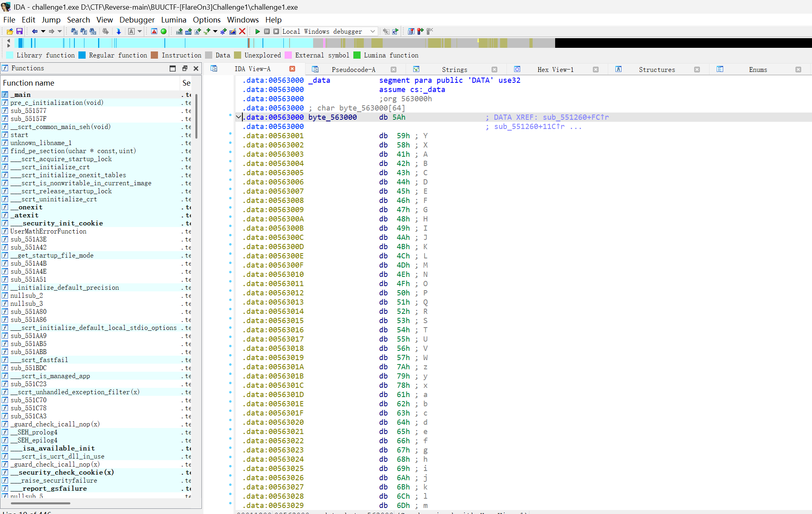
Task: Click the Open file folder icon
Action: 10,31
